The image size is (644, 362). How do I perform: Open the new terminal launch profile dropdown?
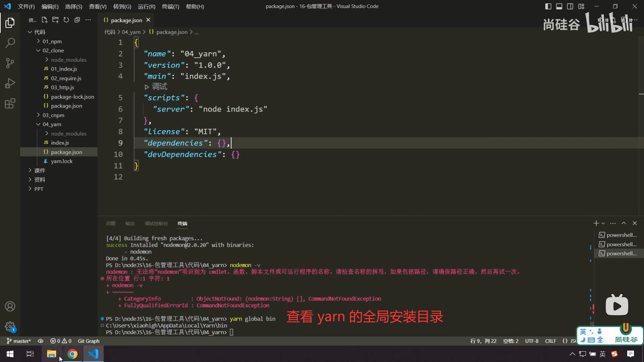pyautogui.click(x=603, y=224)
